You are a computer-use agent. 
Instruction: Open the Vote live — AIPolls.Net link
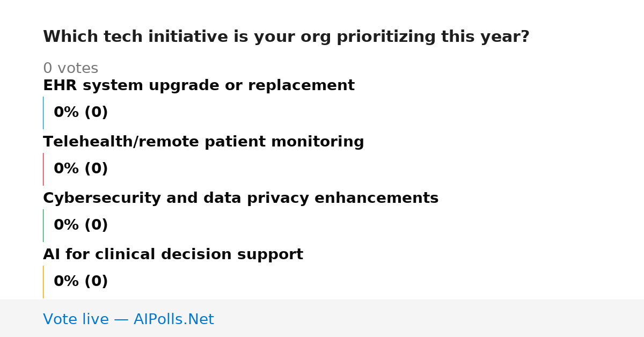tap(128, 320)
